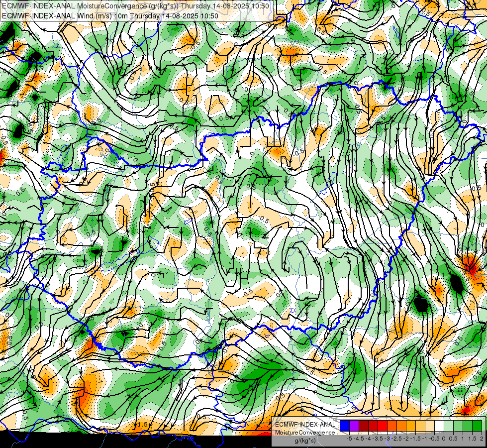Image resolution: width=487 pixels, height=448 pixels.
Task: Click the -3 tick value on legend scale
Action: point(387,439)
